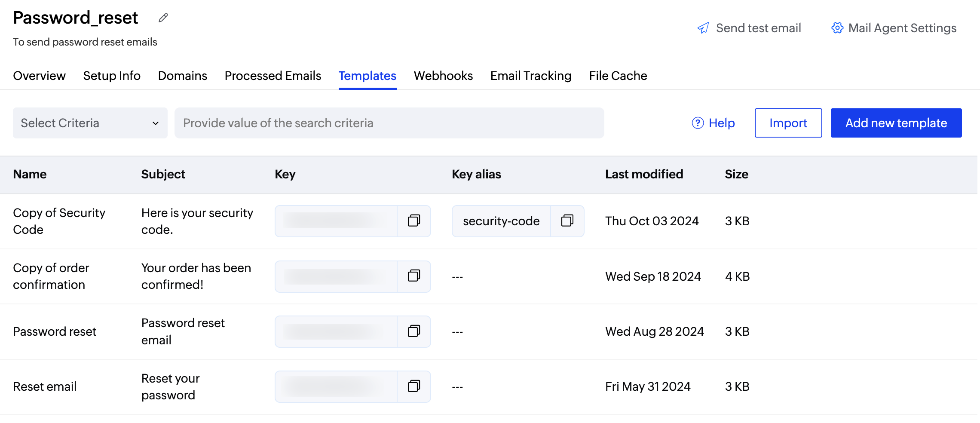
Task: Open the Reset email template row
Action: [x=45, y=386]
